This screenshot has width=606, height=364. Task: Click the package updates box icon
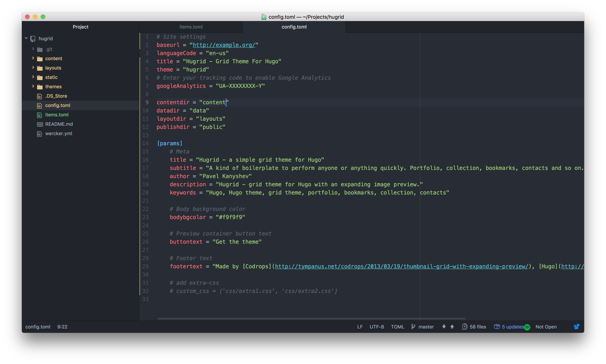coord(497,327)
